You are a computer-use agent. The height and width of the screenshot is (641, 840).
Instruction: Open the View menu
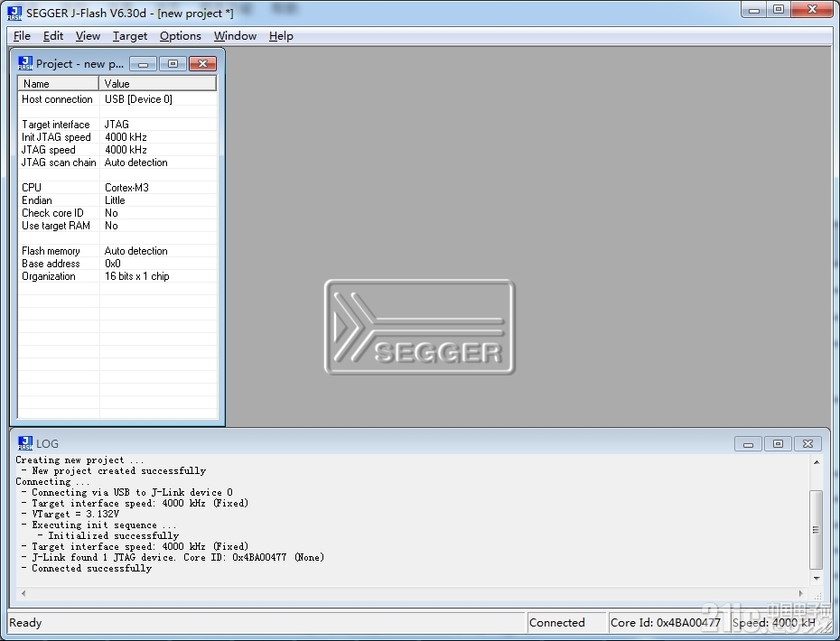[88, 36]
